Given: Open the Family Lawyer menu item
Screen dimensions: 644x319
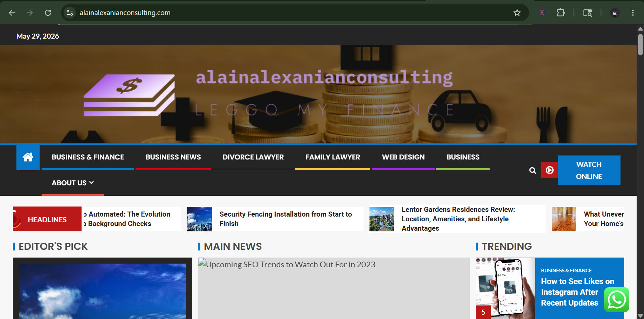Looking at the screenshot, I should pos(333,157).
